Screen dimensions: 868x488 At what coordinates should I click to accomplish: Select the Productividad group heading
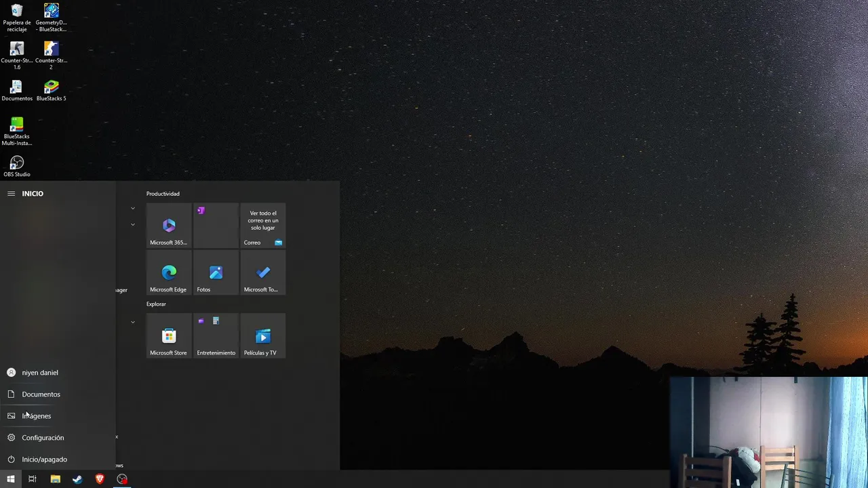pos(163,194)
